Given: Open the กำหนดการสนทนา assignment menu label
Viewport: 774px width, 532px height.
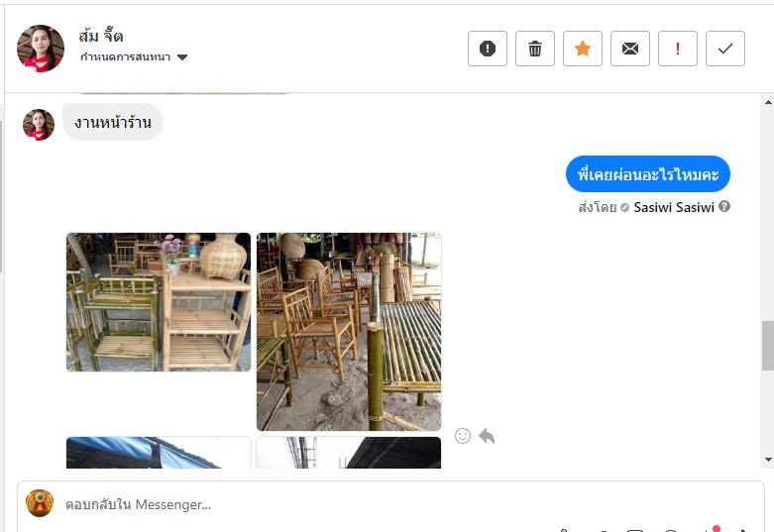Looking at the screenshot, I should 126,56.
